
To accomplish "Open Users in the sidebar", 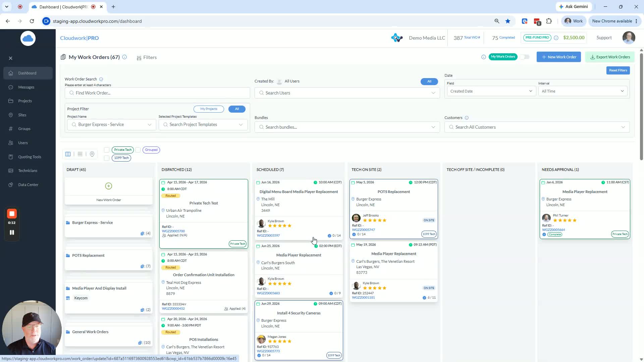I will click(x=23, y=143).
